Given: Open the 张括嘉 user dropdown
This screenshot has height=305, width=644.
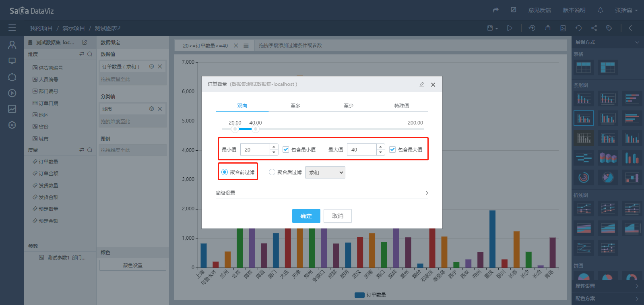Looking at the screenshot, I should (x=626, y=10).
